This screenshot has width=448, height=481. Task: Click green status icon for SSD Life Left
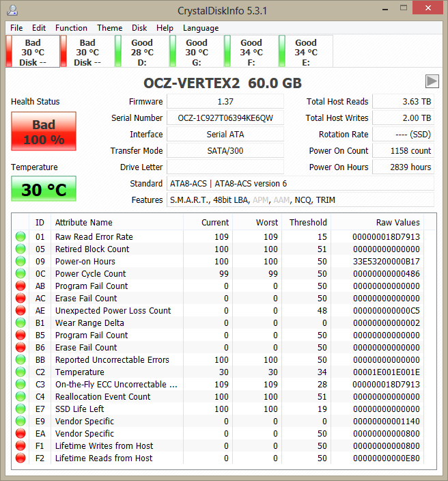[20, 409]
